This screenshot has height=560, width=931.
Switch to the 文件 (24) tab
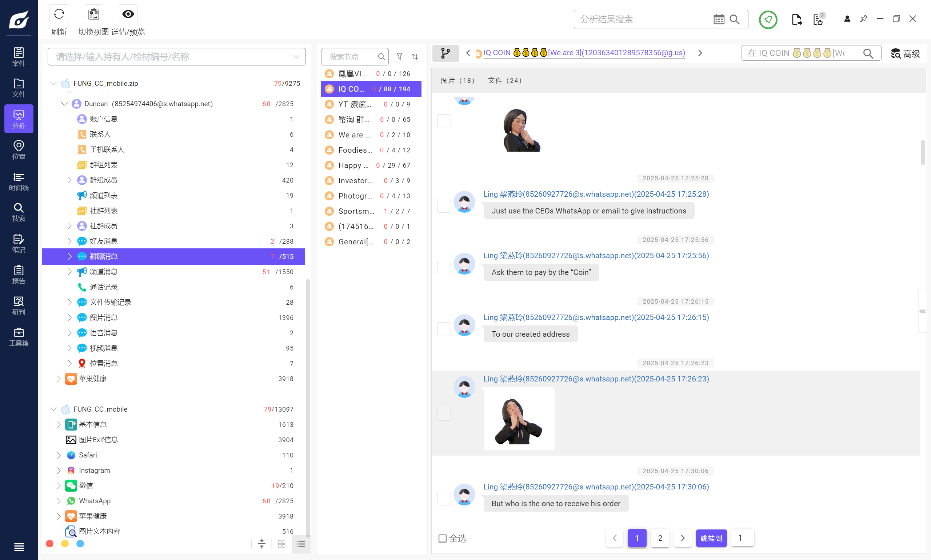pyautogui.click(x=504, y=80)
